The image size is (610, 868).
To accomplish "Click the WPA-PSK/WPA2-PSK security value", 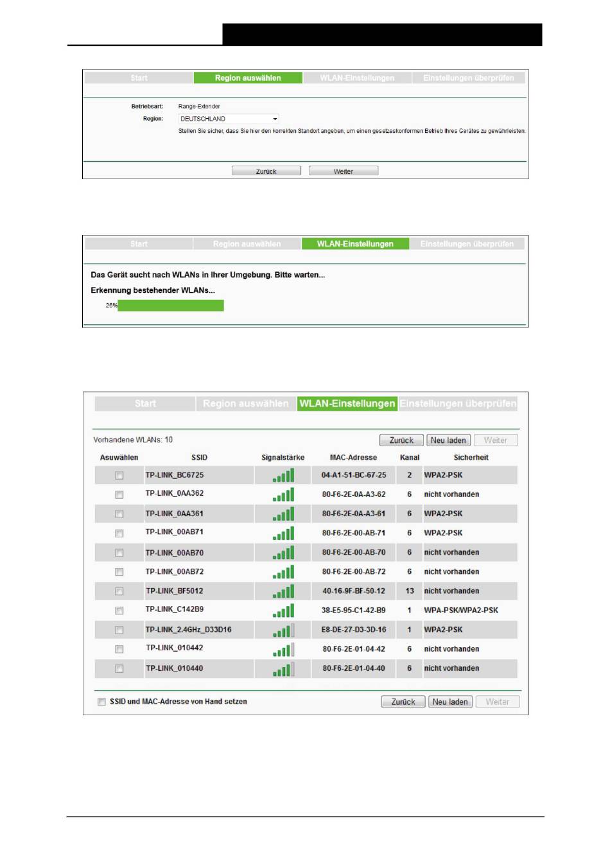I will click(x=461, y=610).
